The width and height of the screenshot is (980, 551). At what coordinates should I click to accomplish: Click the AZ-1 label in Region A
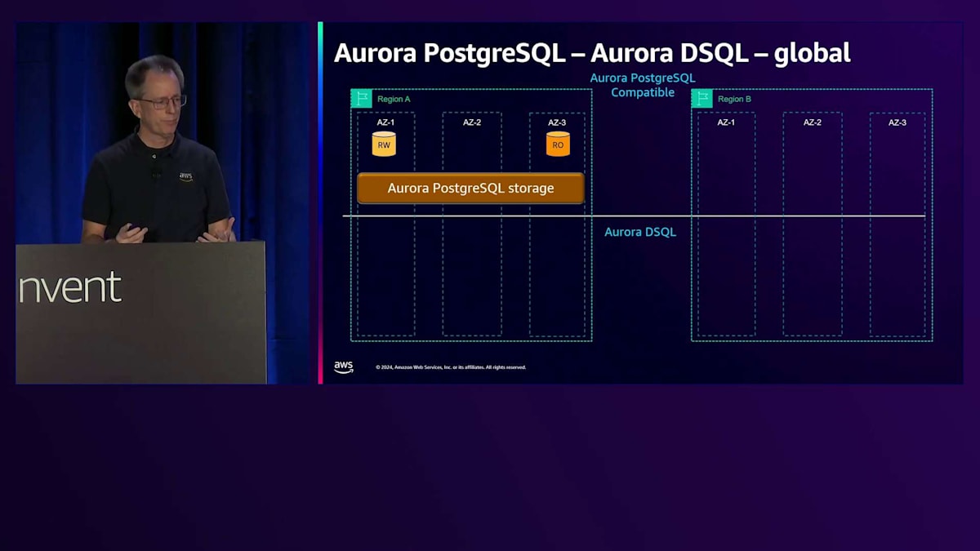(x=385, y=122)
